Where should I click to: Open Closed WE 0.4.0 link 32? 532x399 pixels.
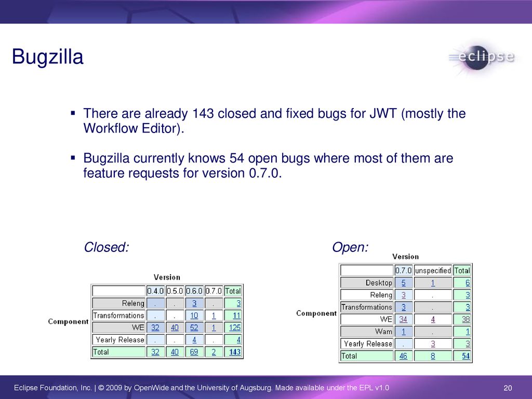(x=155, y=328)
